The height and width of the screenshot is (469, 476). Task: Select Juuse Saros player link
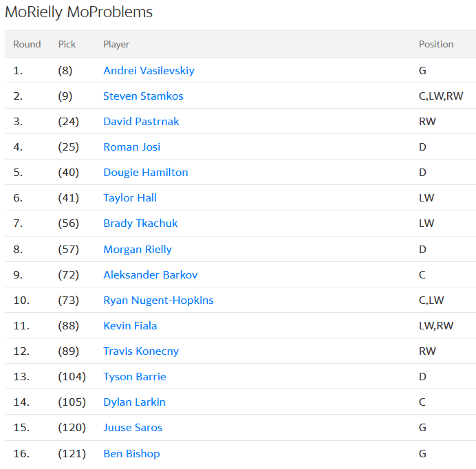pos(133,428)
